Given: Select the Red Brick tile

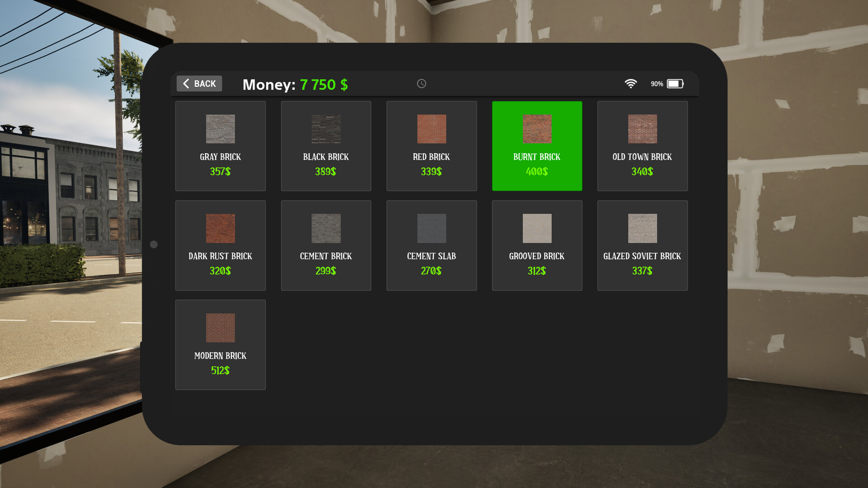Looking at the screenshot, I should [x=431, y=146].
